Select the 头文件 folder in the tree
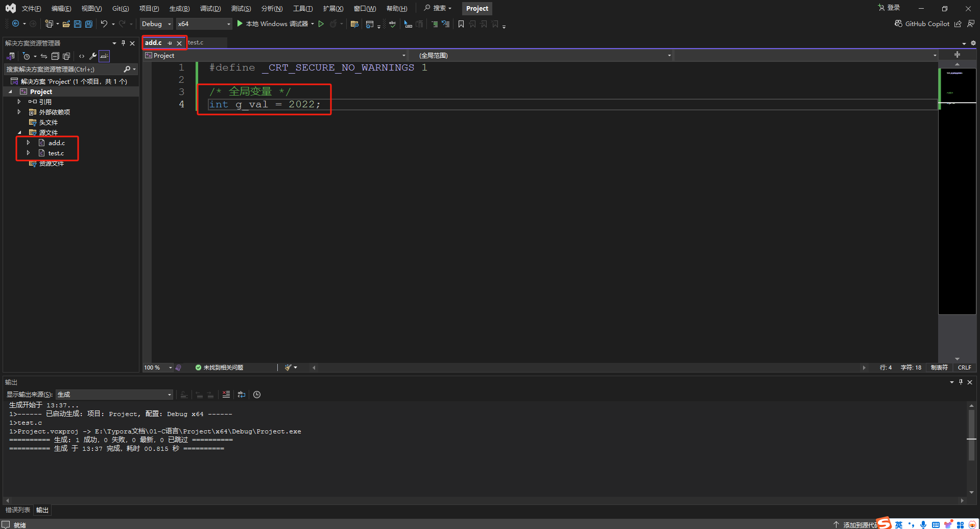Image resolution: width=980 pixels, height=529 pixels. (x=49, y=123)
